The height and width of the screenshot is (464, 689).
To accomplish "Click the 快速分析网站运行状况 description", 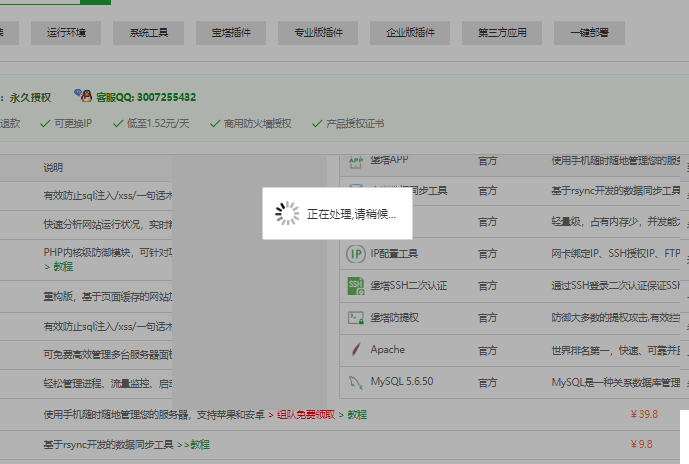I will (x=108, y=225).
